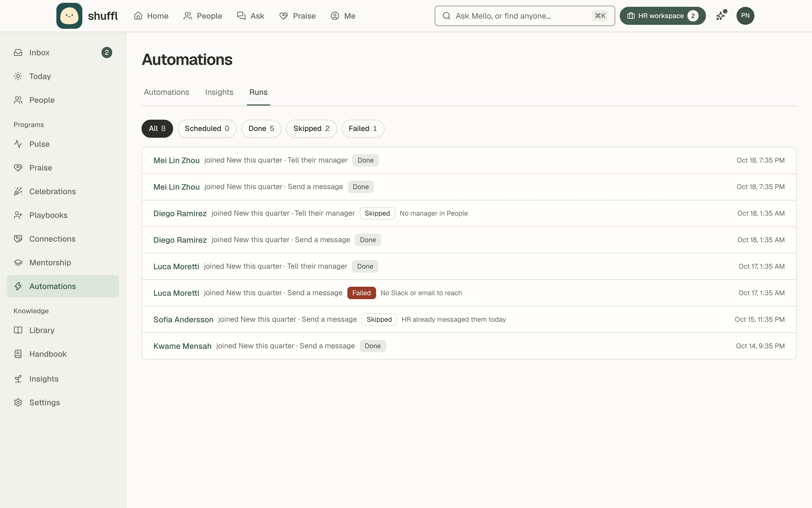Click the shuffl smiley logo icon
This screenshot has width=812, height=508.
click(69, 16)
